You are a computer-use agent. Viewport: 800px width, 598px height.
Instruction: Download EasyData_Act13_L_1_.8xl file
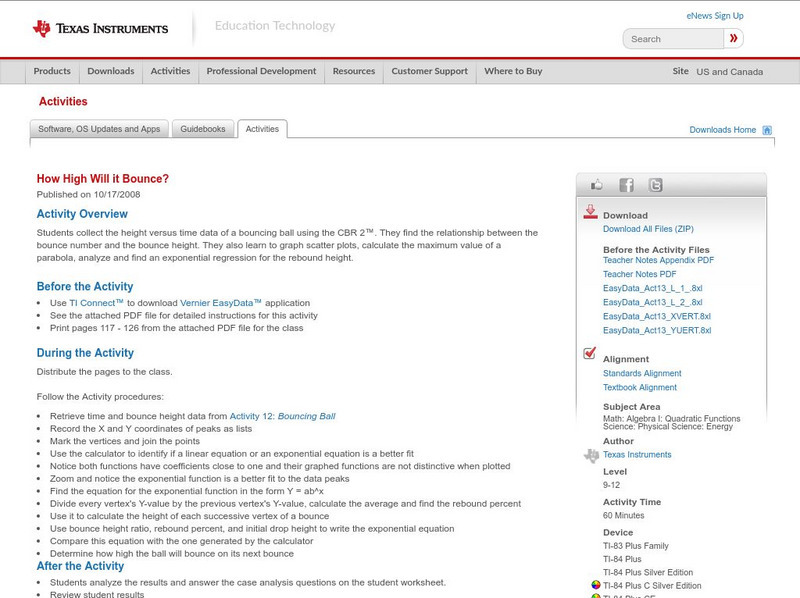[653, 288]
